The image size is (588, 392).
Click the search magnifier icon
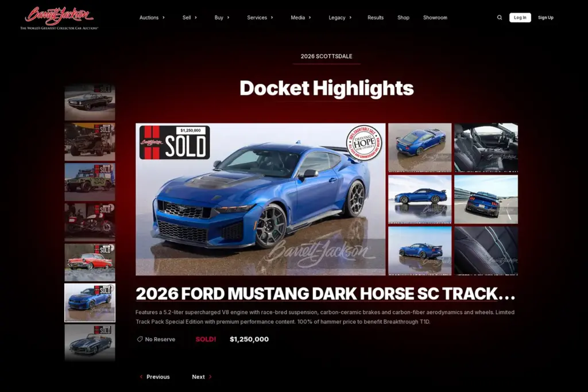tap(499, 17)
